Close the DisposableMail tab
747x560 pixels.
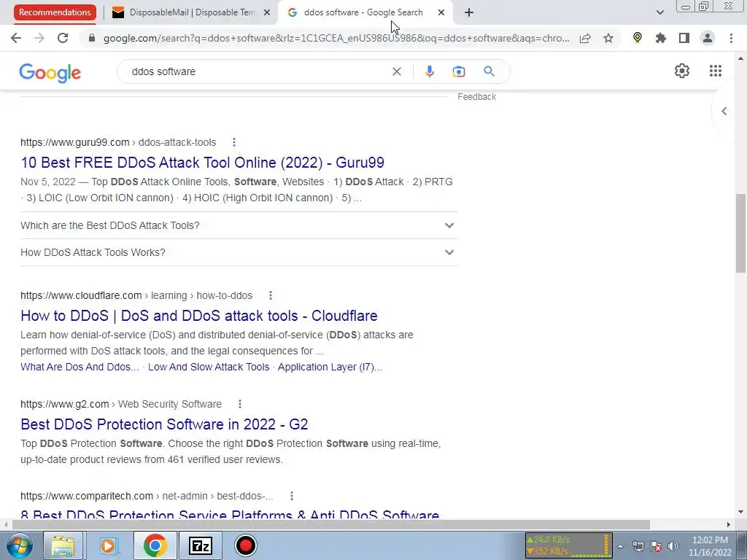267,13
